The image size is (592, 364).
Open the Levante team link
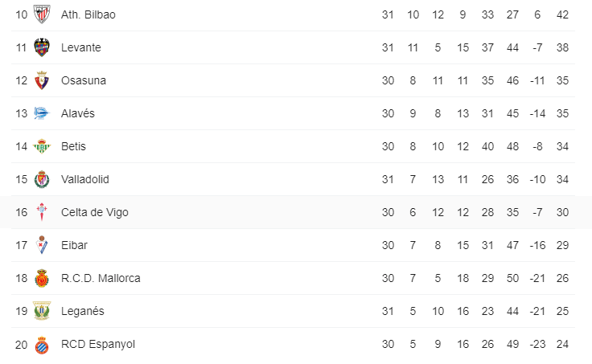81,47
